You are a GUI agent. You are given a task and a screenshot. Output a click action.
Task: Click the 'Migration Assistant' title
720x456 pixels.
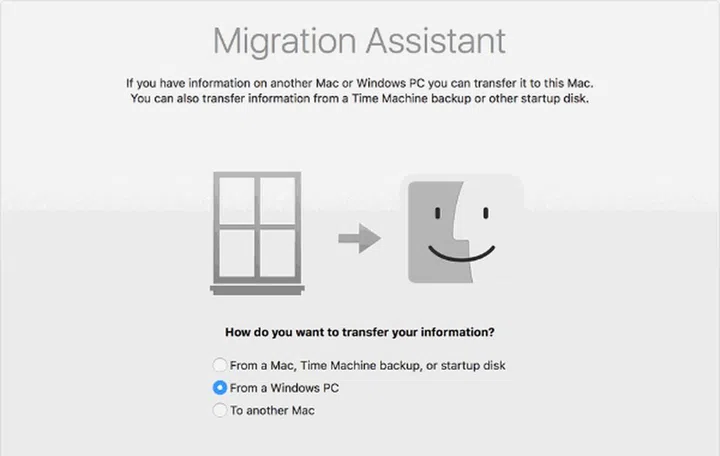[x=360, y=41]
